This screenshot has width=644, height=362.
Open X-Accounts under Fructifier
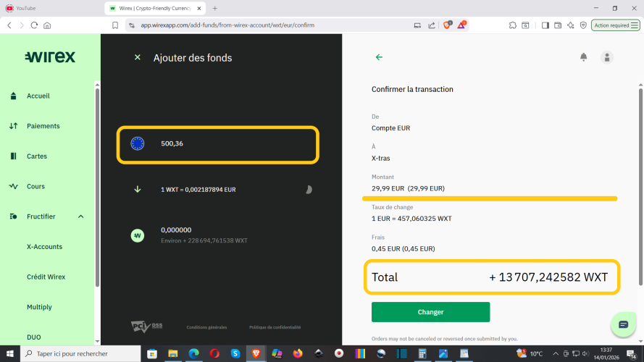click(44, 247)
